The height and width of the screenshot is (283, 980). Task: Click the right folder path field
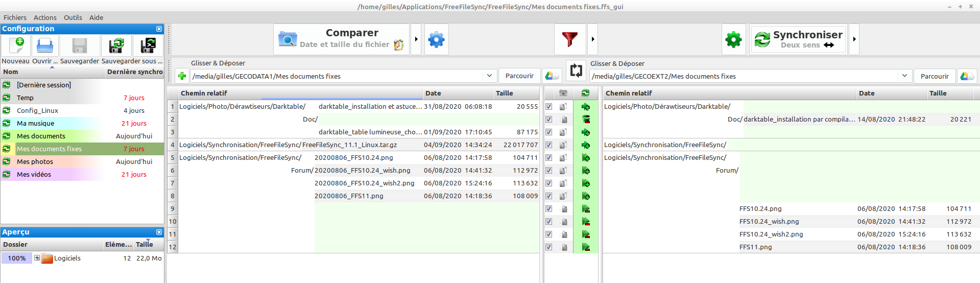pyautogui.click(x=744, y=76)
